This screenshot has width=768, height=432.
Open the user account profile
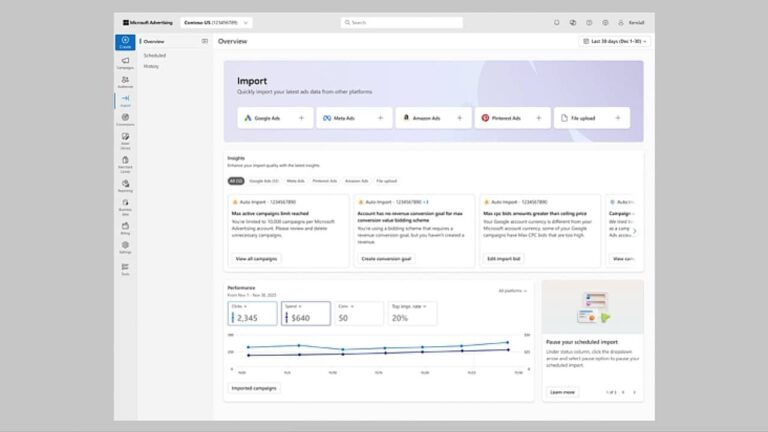[631, 23]
